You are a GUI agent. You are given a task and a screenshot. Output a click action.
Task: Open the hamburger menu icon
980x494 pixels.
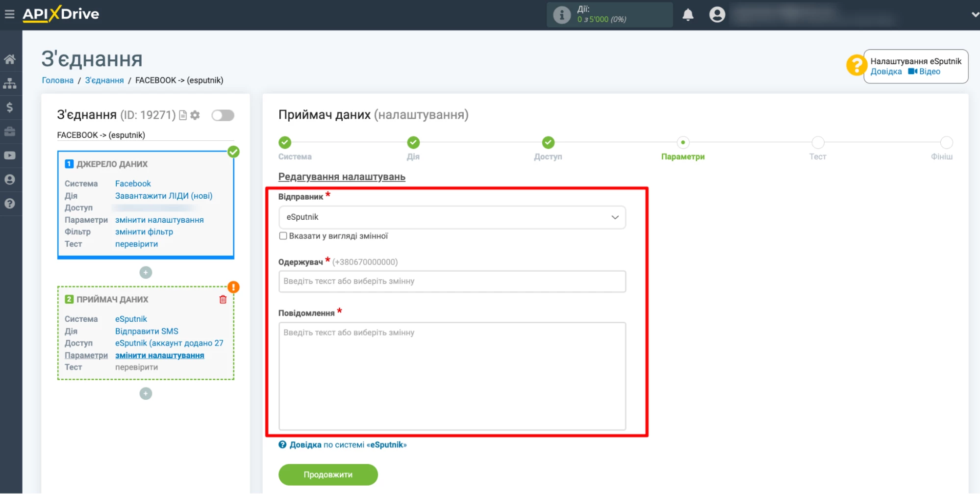point(9,14)
